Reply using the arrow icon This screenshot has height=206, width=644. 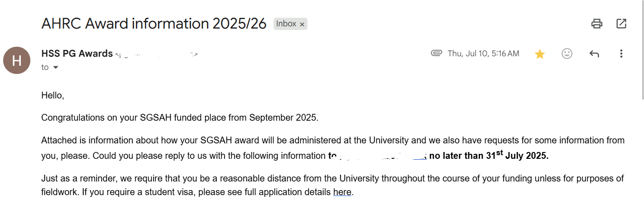[594, 54]
